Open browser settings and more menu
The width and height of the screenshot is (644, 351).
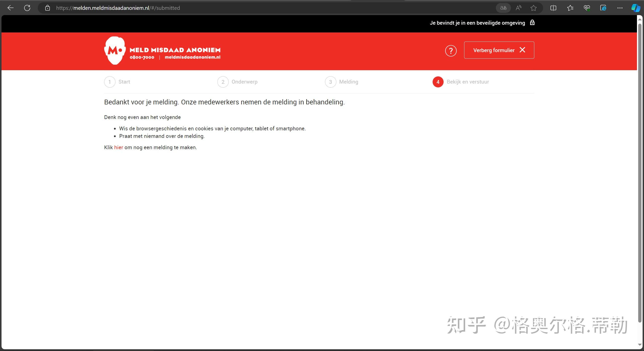(x=620, y=8)
